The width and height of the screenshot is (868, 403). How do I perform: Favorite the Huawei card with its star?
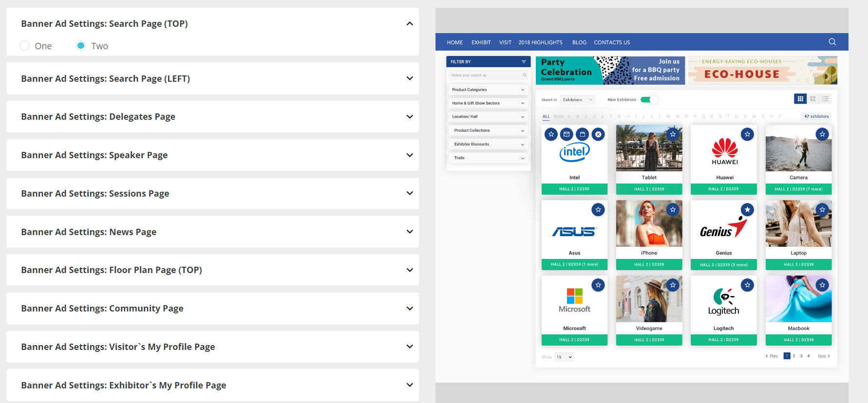[747, 134]
